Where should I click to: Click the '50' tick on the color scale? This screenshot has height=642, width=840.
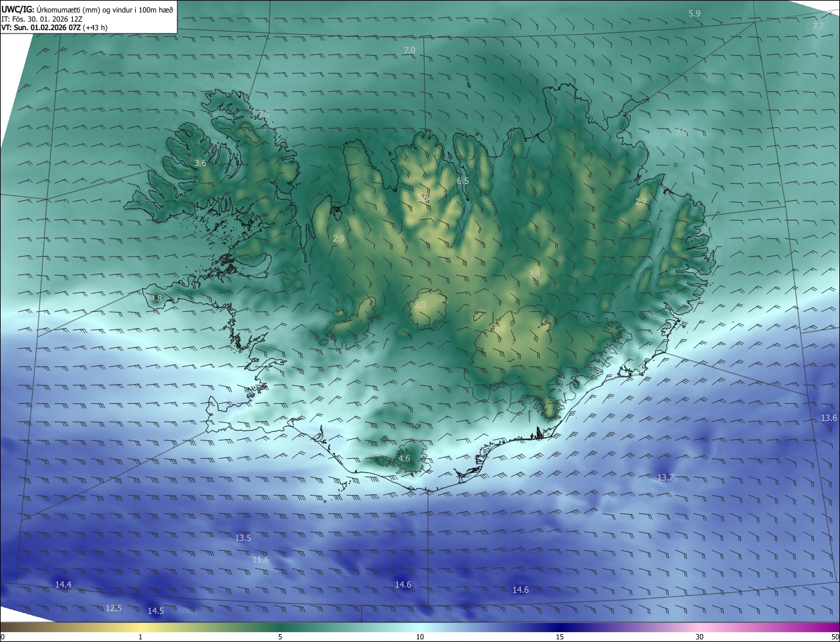pyautogui.click(x=835, y=637)
